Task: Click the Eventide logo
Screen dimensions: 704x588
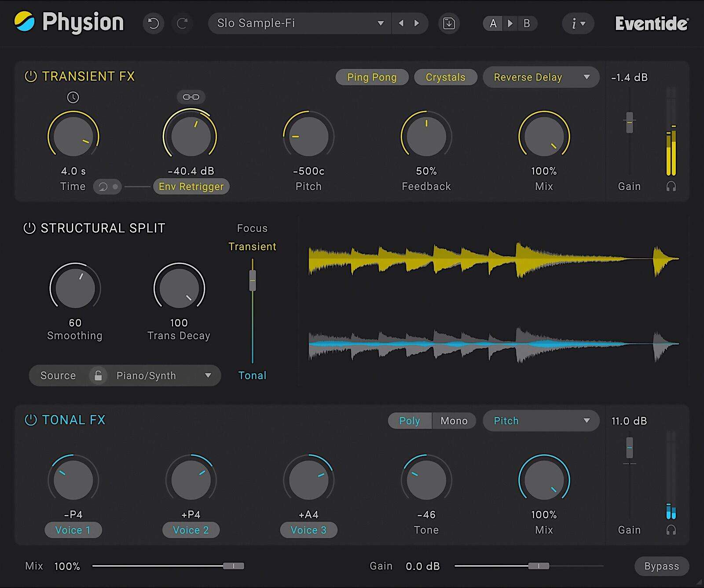Action: (x=652, y=24)
